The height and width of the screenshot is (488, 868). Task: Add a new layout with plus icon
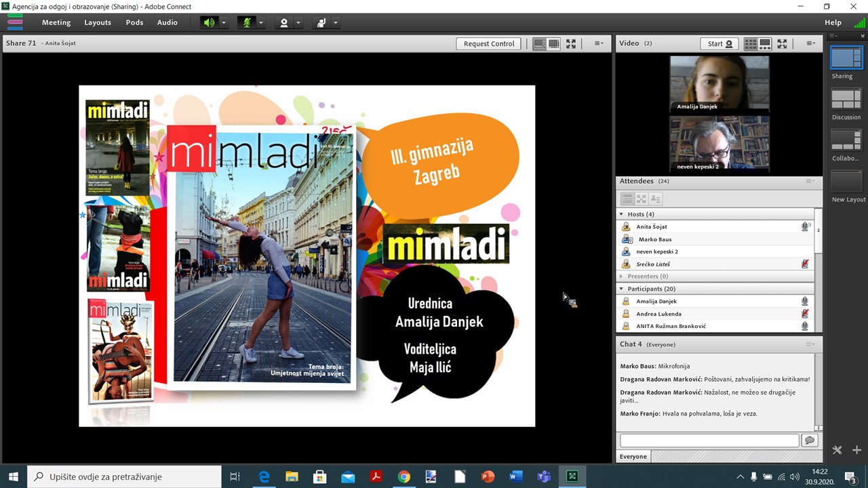coord(856,450)
